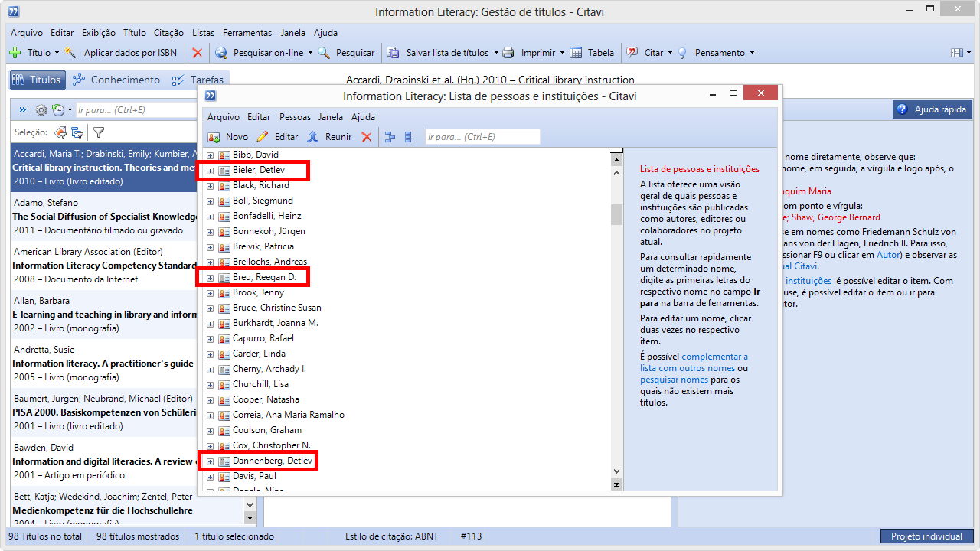Expand the Breu, Reegan D. entry
This screenshot has width=980, height=551.
coord(210,278)
